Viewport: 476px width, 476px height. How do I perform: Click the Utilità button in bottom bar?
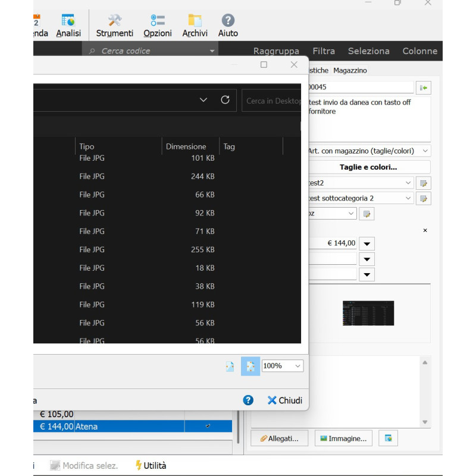pos(151,465)
